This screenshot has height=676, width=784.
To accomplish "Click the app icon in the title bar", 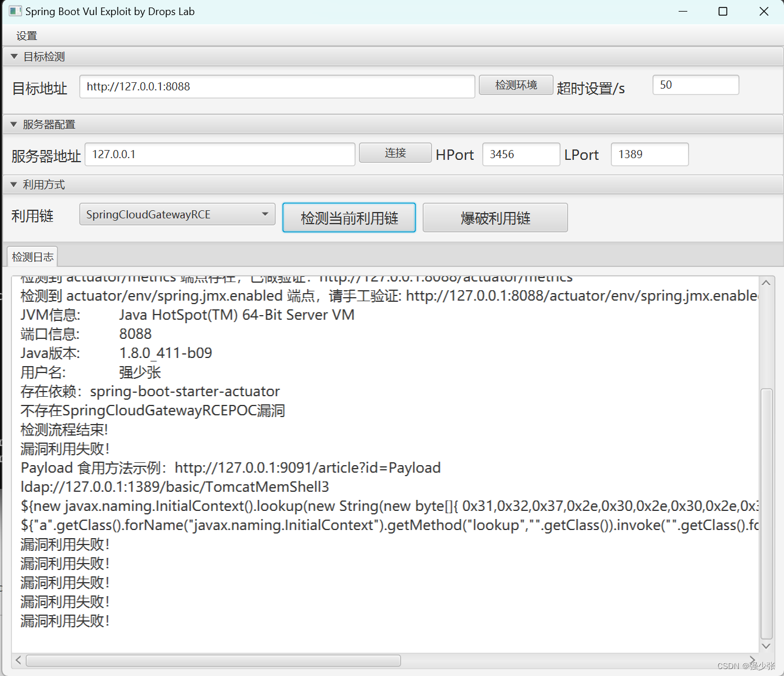I will coord(15,11).
